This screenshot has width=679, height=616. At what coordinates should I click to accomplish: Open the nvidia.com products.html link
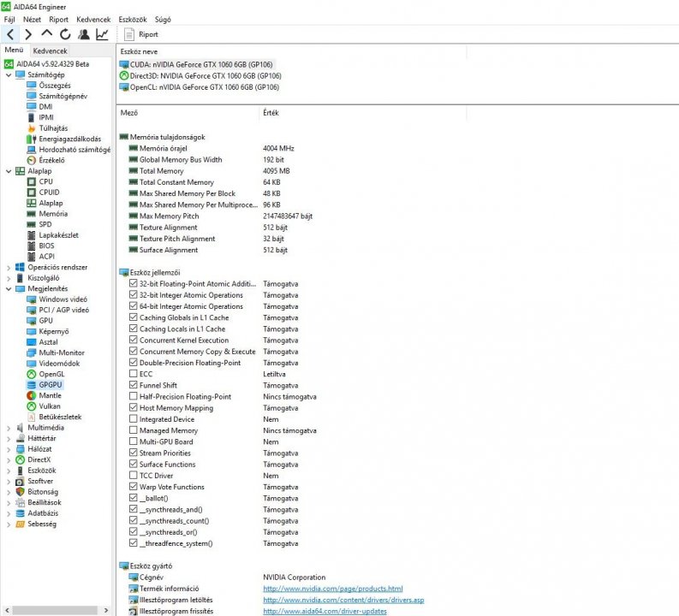(x=332, y=589)
